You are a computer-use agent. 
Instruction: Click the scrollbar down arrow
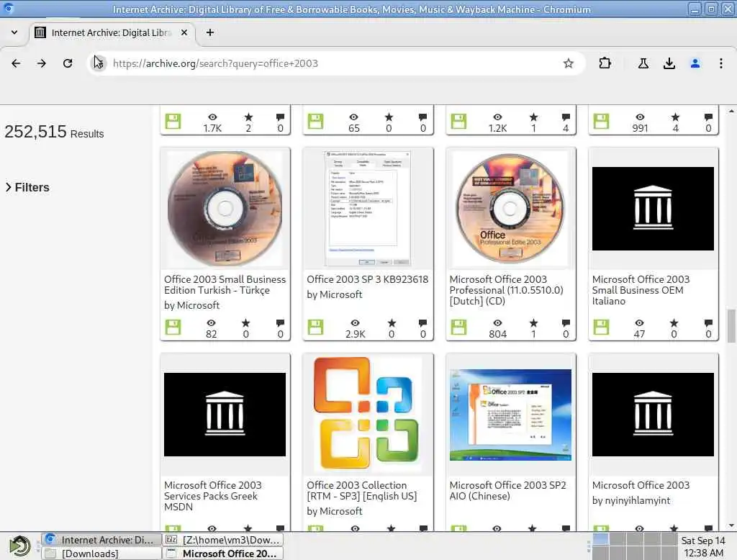(x=731, y=525)
